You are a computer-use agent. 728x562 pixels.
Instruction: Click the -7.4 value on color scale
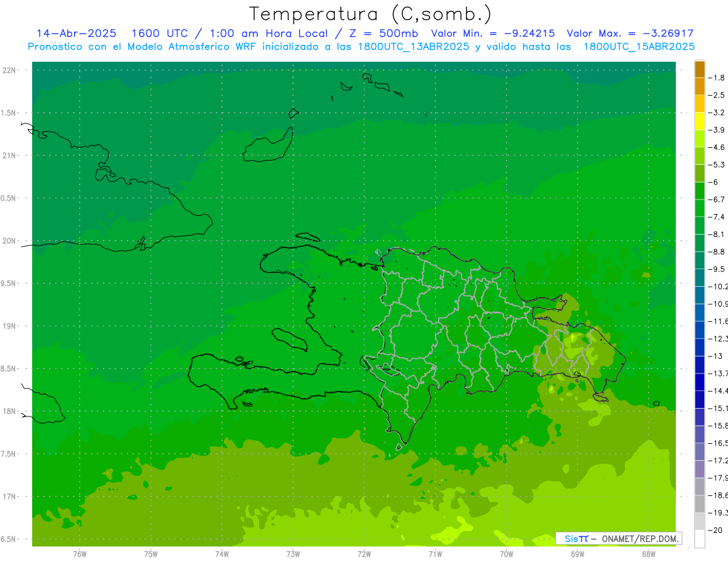[x=716, y=216]
